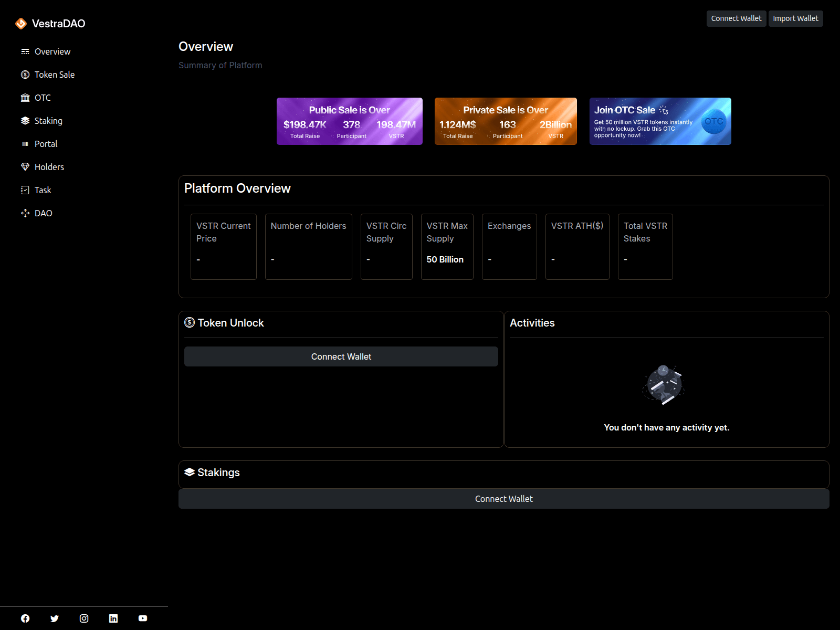Click the '50 Billion' max supply value
The width and height of the screenshot is (840, 630).
(x=445, y=259)
